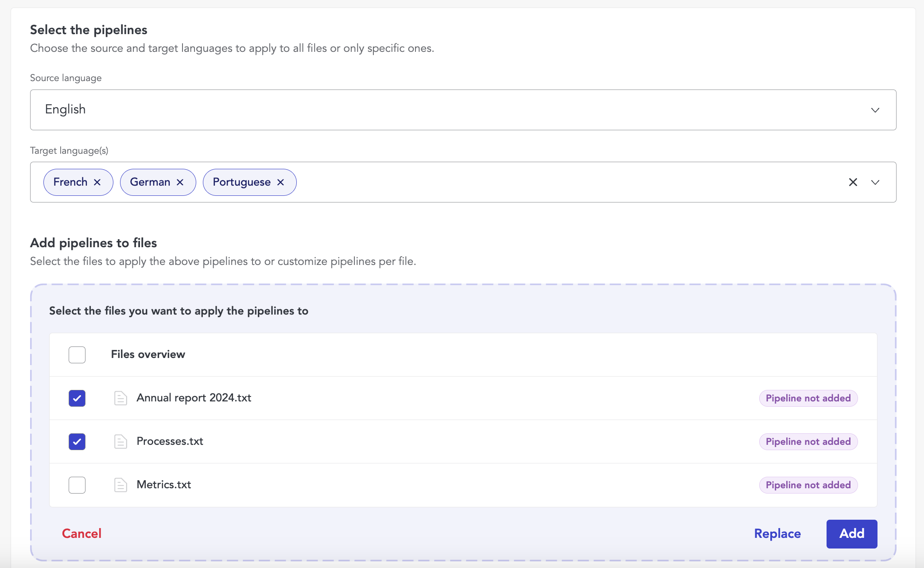
Task: Remove the German language chip
Action: click(x=180, y=182)
